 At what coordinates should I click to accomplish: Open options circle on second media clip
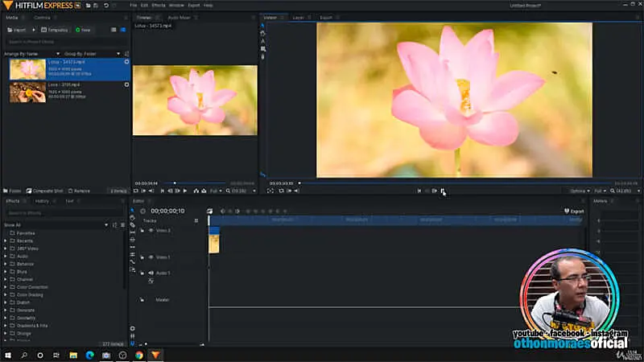(126, 84)
